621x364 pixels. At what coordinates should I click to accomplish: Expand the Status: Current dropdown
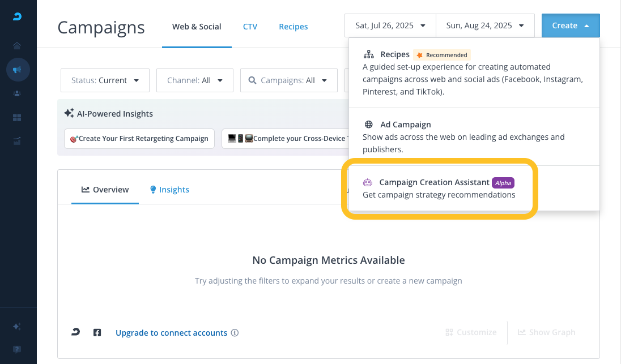(105, 80)
